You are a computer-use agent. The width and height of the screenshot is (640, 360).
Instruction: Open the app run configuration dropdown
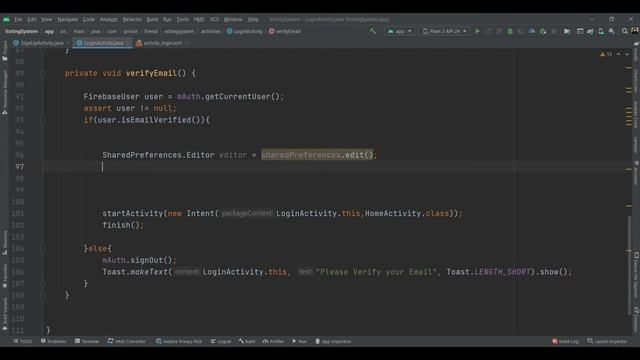(400, 31)
